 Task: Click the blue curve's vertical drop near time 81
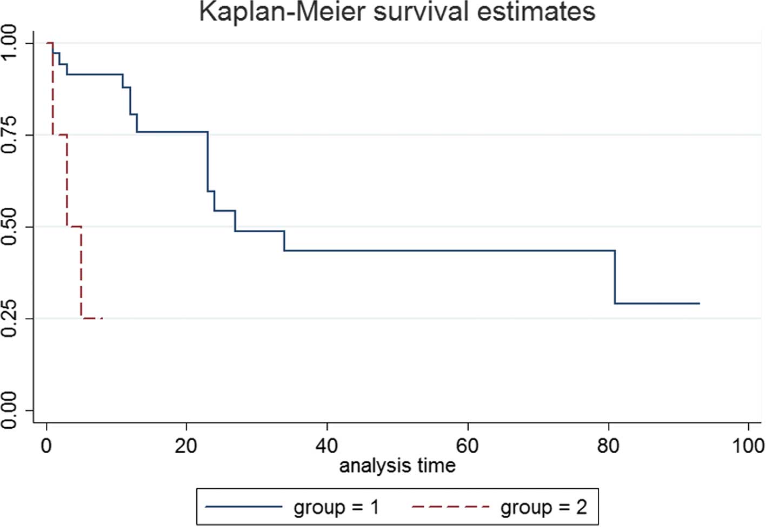coord(615,277)
